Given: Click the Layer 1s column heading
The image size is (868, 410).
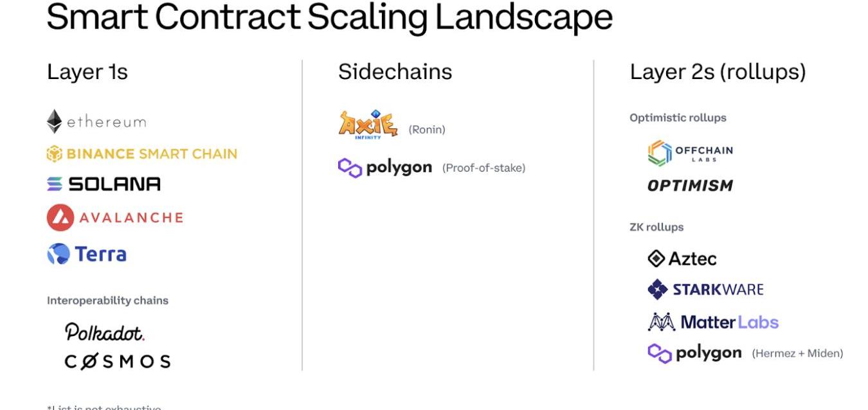Looking at the screenshot, I should 87,72.
